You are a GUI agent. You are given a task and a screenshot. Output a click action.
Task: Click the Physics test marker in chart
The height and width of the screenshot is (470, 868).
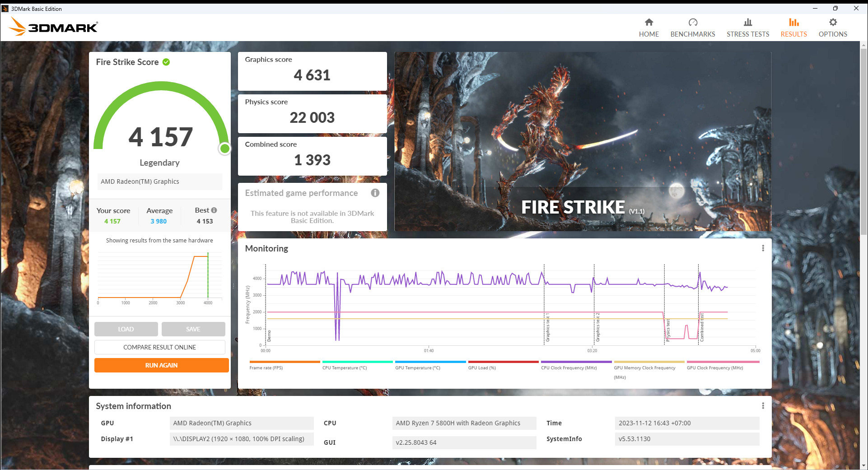point(668,330)
